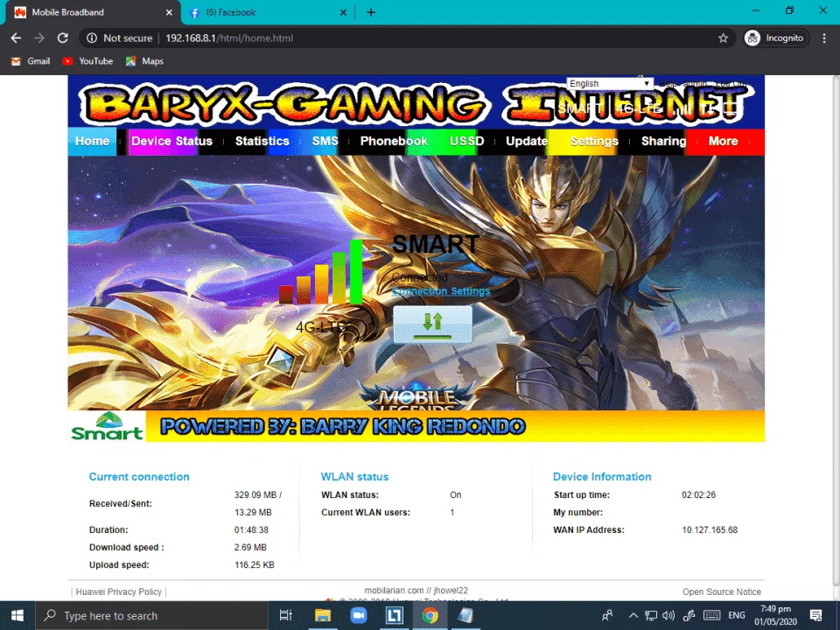This screenshot has height=630, width=840.
Task: Open the YouTube bookmark
Action: coord(87,61)
